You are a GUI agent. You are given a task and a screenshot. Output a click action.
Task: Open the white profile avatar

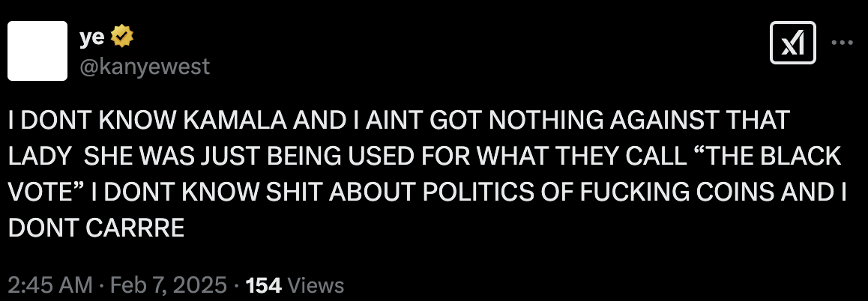[37, 50]
